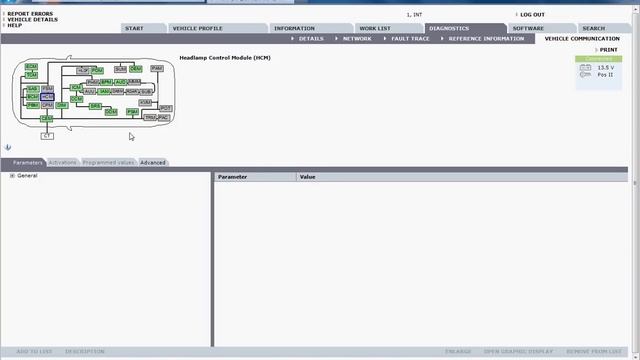The width and height of the screenshot is (640, 360).
Task: Open the Details sub-tab
Action: click(x=311, y=38)
